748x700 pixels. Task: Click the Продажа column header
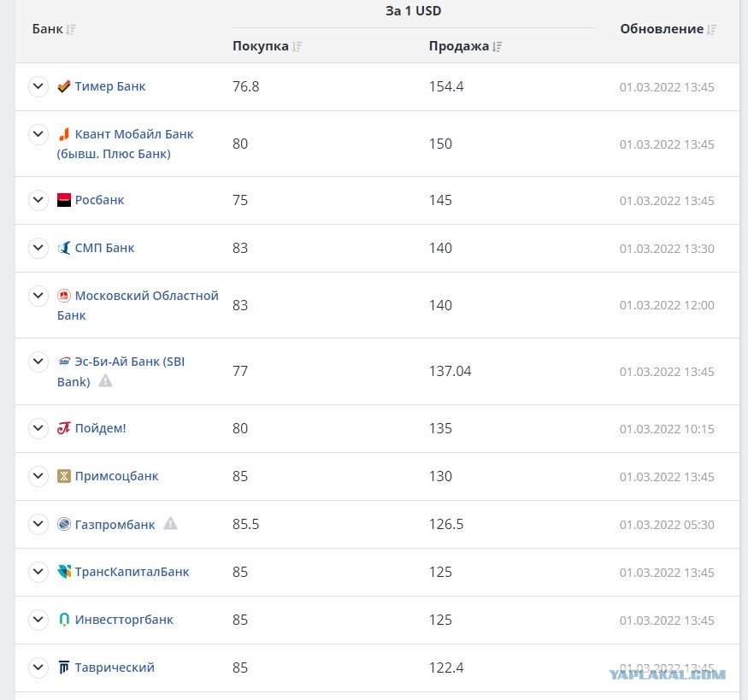point(459,46)
